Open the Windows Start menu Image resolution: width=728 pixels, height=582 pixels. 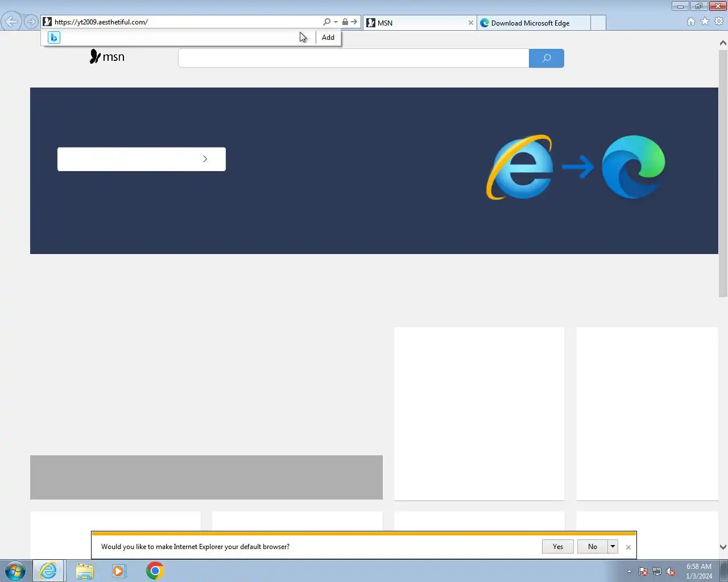(15, 571)
